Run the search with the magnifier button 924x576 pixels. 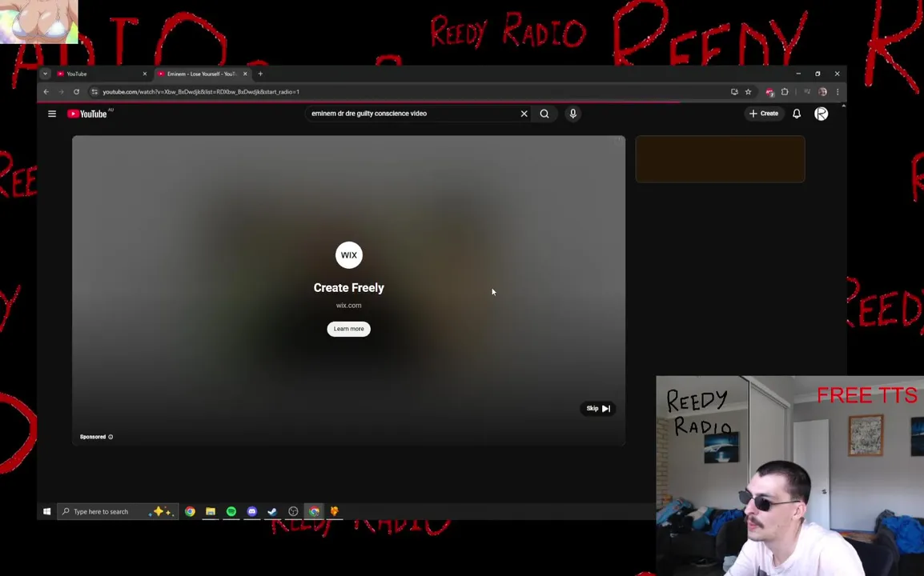pos(544,114)
